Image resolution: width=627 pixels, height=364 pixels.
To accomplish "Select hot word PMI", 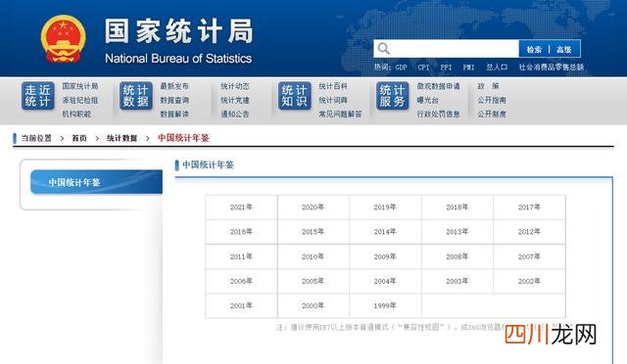I will 468,68.
